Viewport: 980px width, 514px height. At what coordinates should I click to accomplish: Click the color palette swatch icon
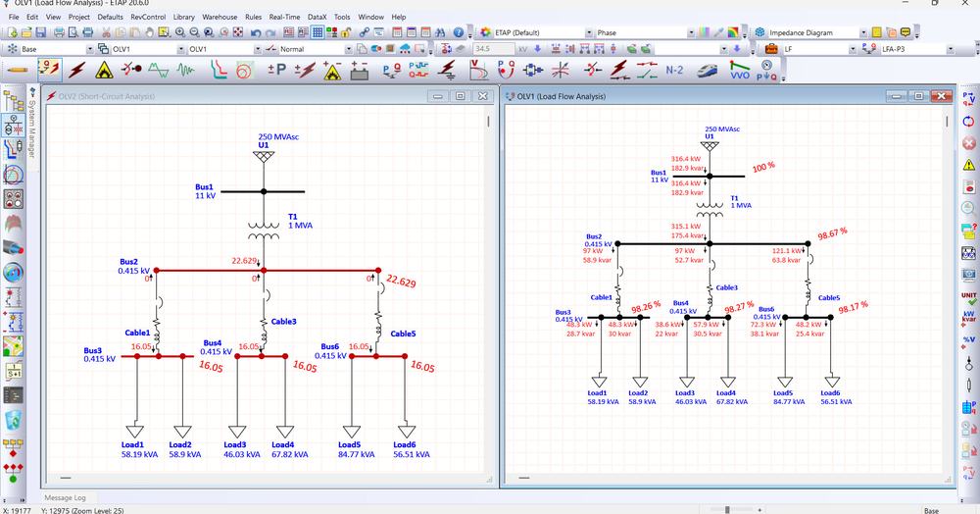click(704, 32)
